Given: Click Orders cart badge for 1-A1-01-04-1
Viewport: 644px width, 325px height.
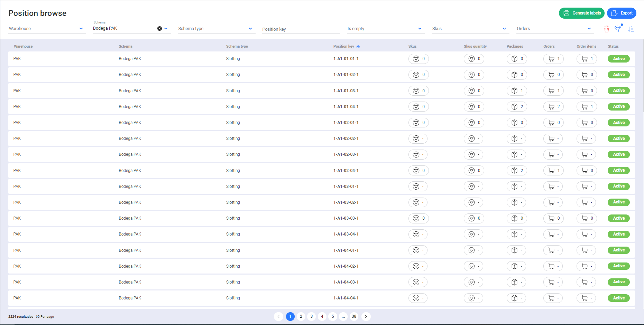Looking at the screenshot, I should (x=553, y=107).
